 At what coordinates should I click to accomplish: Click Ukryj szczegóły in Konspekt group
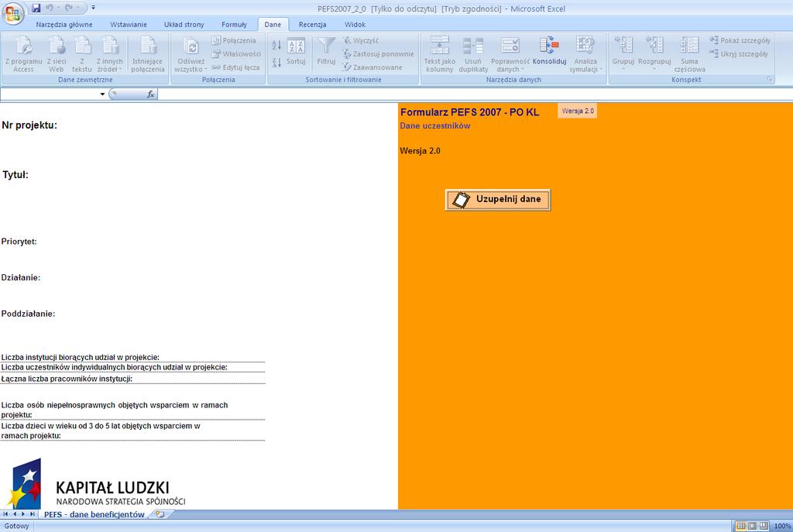[739, 53]
